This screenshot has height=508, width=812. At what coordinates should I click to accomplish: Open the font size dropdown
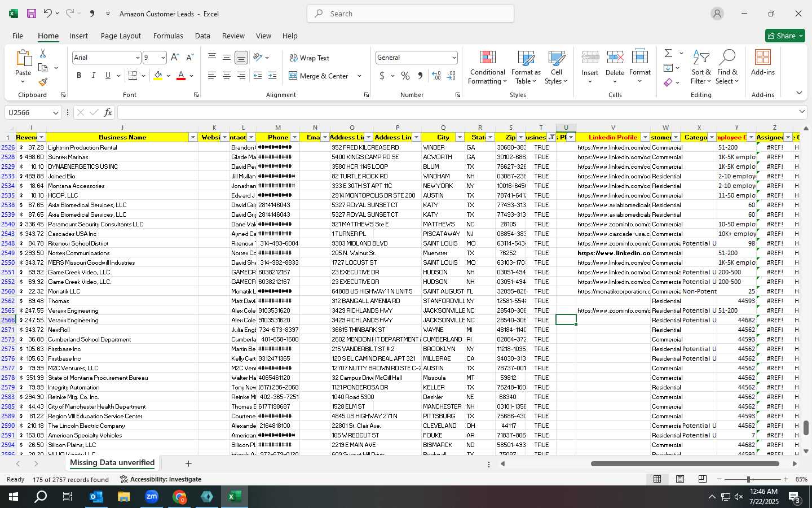(163, 58)
